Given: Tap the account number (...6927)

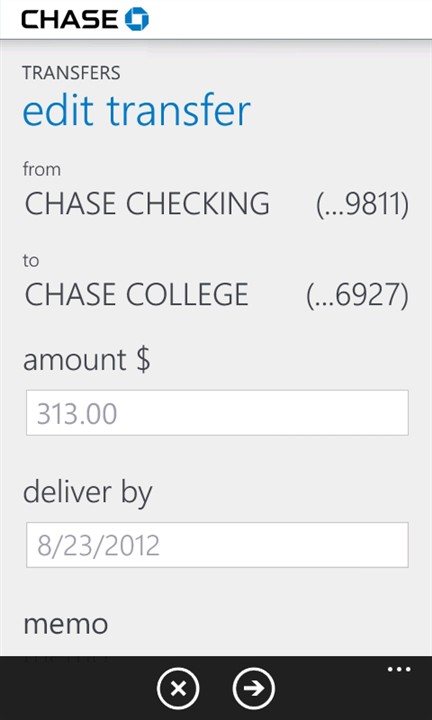Looking at the screenshot, I should 357,296.
